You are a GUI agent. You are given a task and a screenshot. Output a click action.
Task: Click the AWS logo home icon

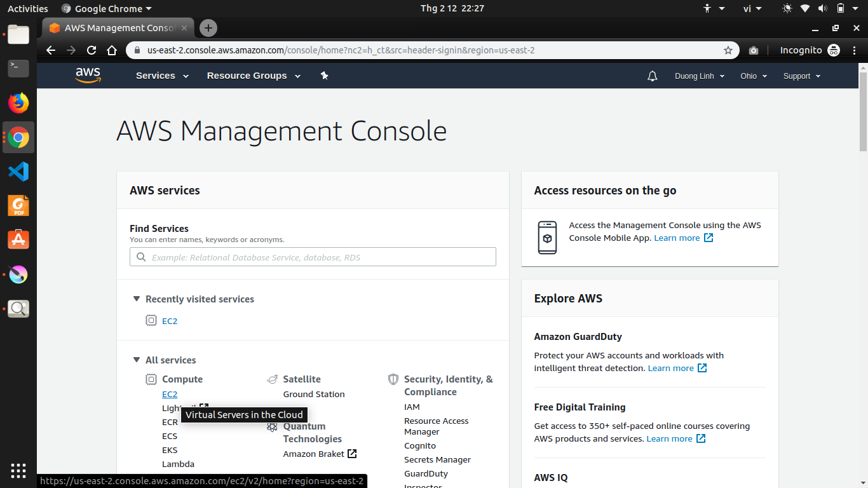click(88, 76)
